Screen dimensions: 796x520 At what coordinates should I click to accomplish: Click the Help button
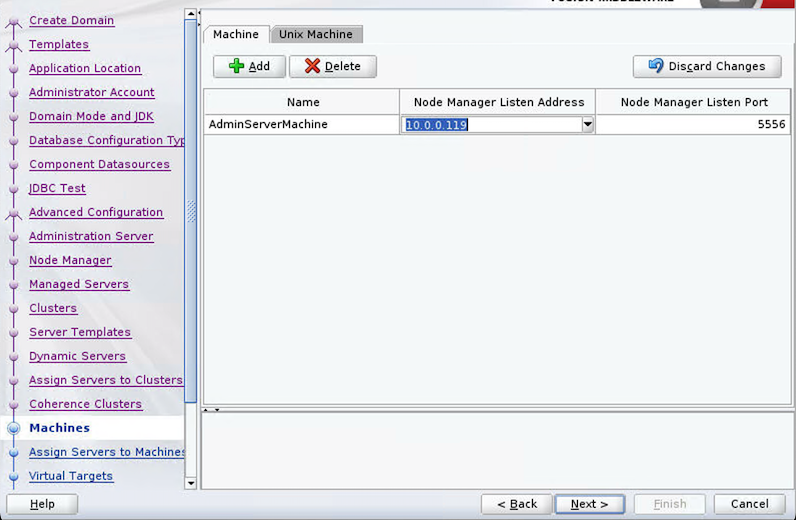pos(42,504)
